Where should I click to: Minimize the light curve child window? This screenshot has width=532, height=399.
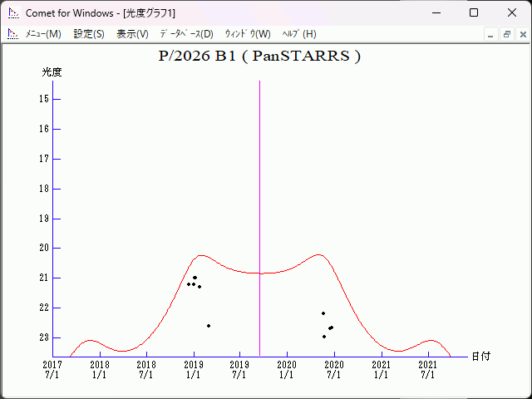click(491, 34)
